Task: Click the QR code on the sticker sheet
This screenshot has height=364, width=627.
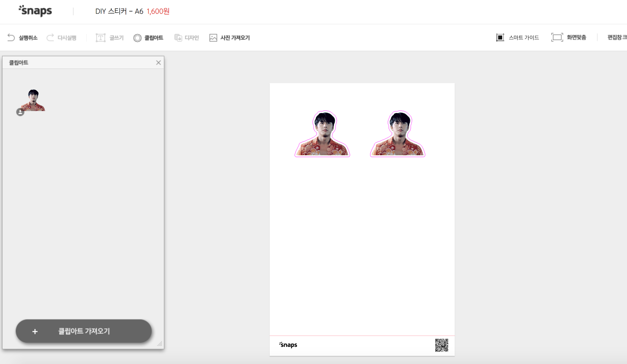Action: click(442, 345)
